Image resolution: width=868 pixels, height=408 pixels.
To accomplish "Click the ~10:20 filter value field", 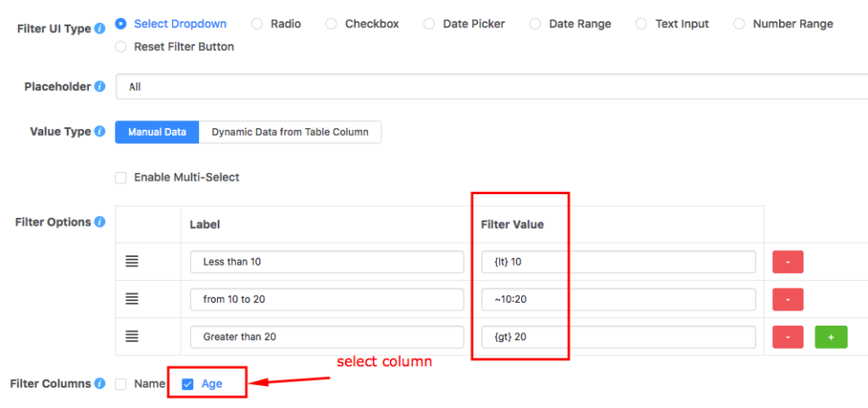I will pos(617,299).
